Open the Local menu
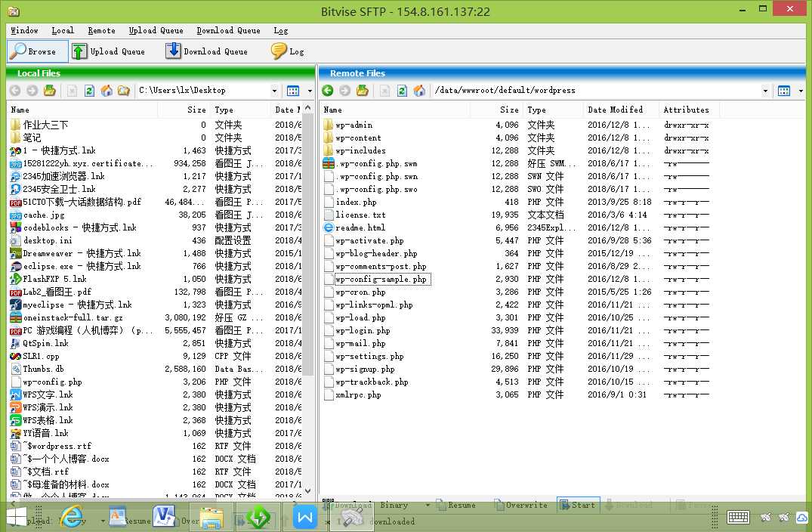 coord(63,30)
